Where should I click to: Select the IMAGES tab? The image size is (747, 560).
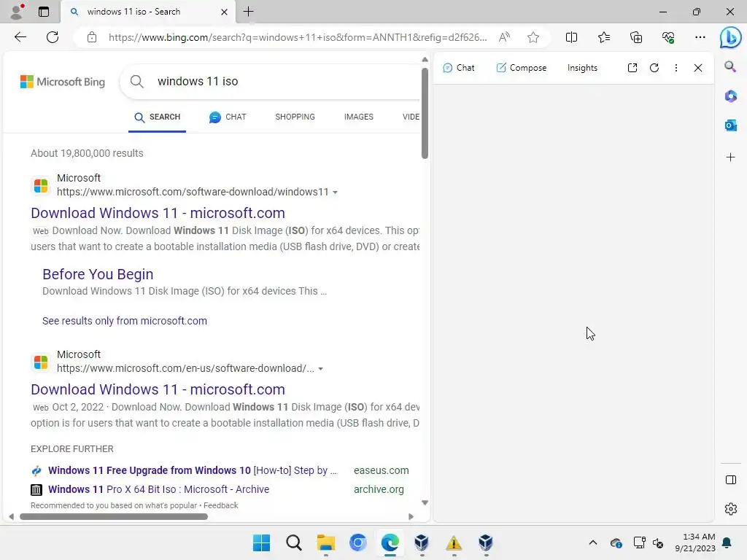point(359,117)
